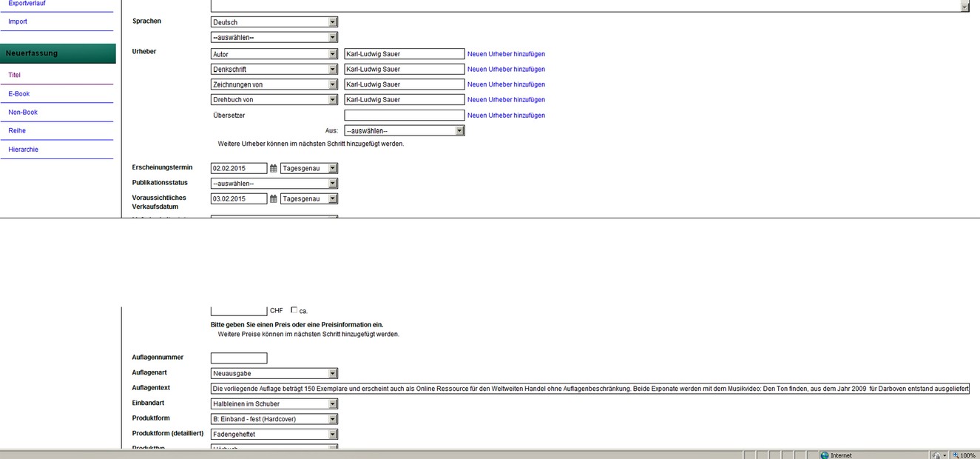Toggle the 'ca.' checkbox next to CHF
This screenshot has width=980, height=459.
coord(294,310)
